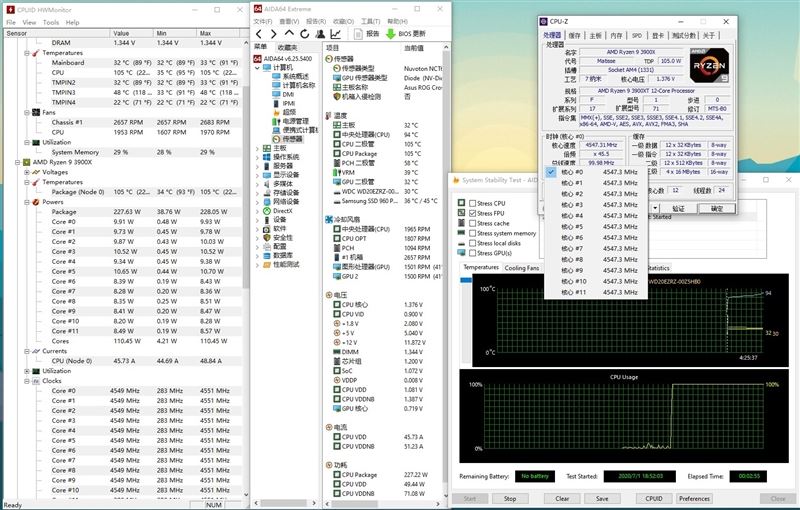Viewport: 800px width, 510px height.
Task: Switch to the SPD tab in CPU-Z
Action: [637, 35]
